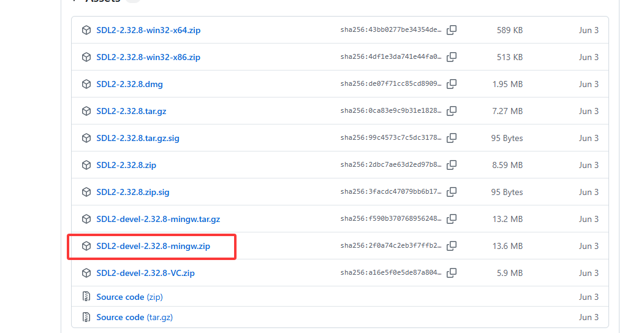Copy sha256 hash for SDL2-2.32.8-win32-x86.zip

pyautogui.click(x=452, y=57)
